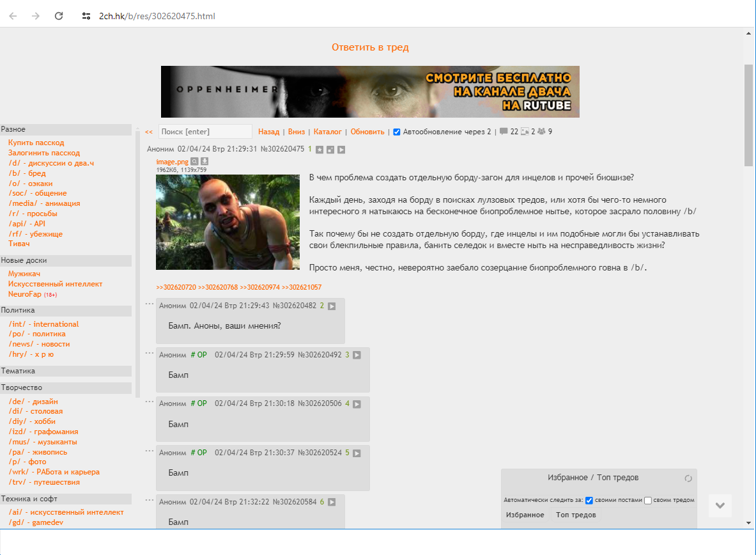Open /int/ - international board link
Viewport: 756px width, 555px height.
click(x=43, y=324)
